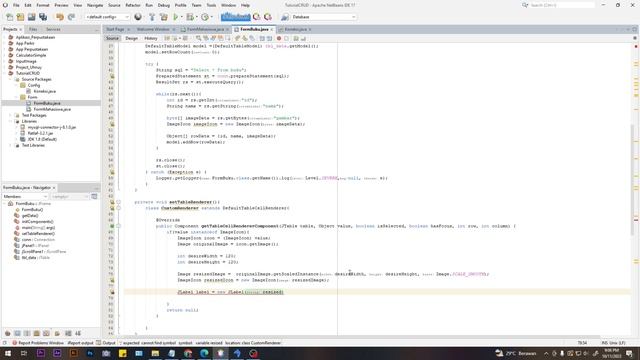The height and width of the screenshot is (360, 640).
Task: Collapse the TutorialCRUD project node
Action: click(x=5, y=73)
